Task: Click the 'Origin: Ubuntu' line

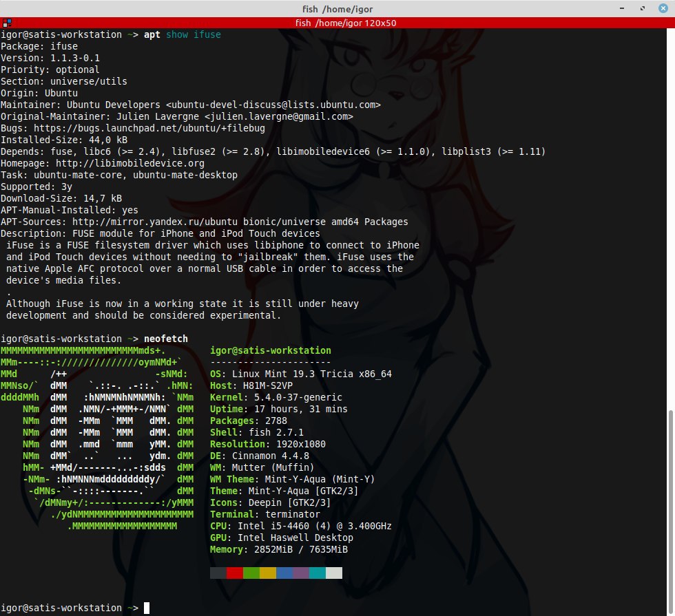Action: point(39,94)
